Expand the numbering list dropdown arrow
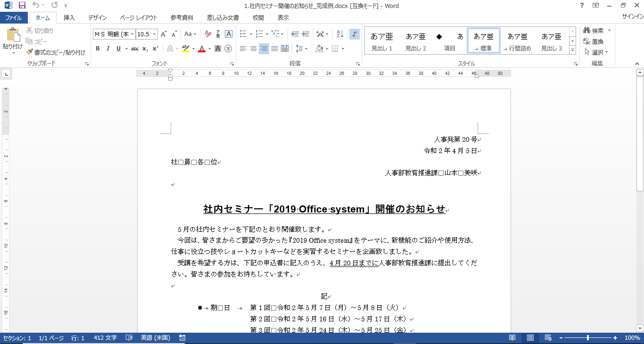644x344 pixels. (266, 34)
